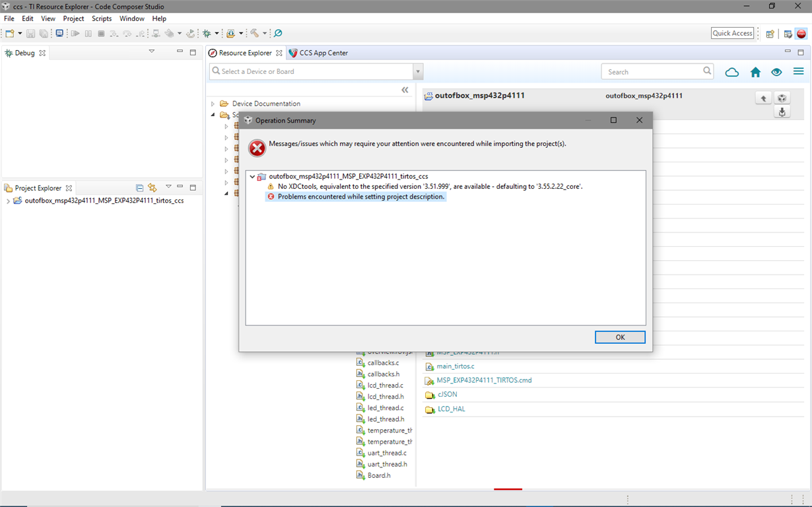Screen dimensions: 812x507
Task: Toggle the eye visibility icon in Resource Explorer
Action: (776, 72)
